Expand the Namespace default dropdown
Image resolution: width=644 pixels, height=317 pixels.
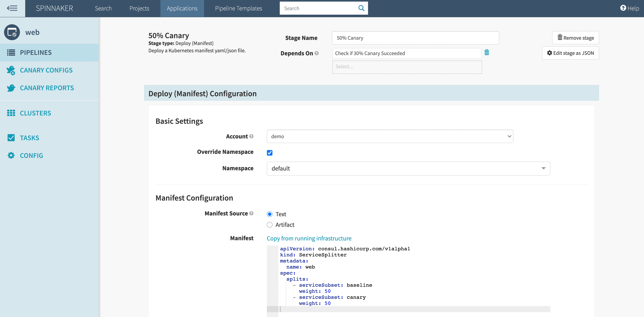pyautogui.click(x=408, y=168)
